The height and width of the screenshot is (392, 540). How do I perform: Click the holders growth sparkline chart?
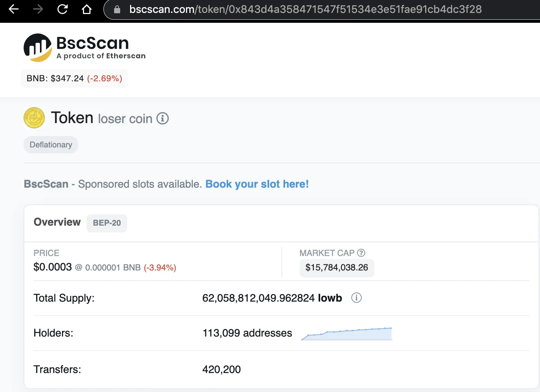click(347, 334)
